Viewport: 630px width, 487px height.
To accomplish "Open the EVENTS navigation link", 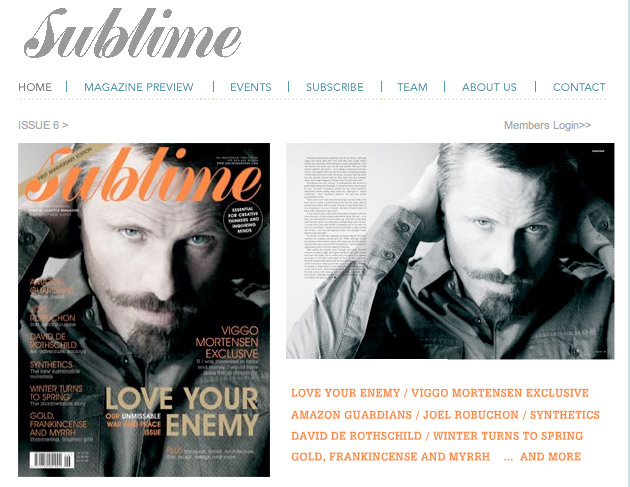I will click(251, 87).
